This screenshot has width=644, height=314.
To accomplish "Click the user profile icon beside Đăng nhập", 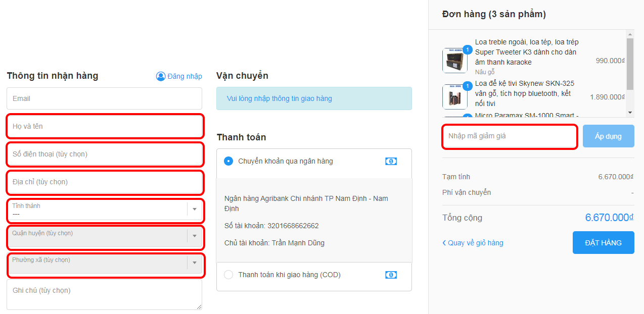I will [x=161, y=76].
